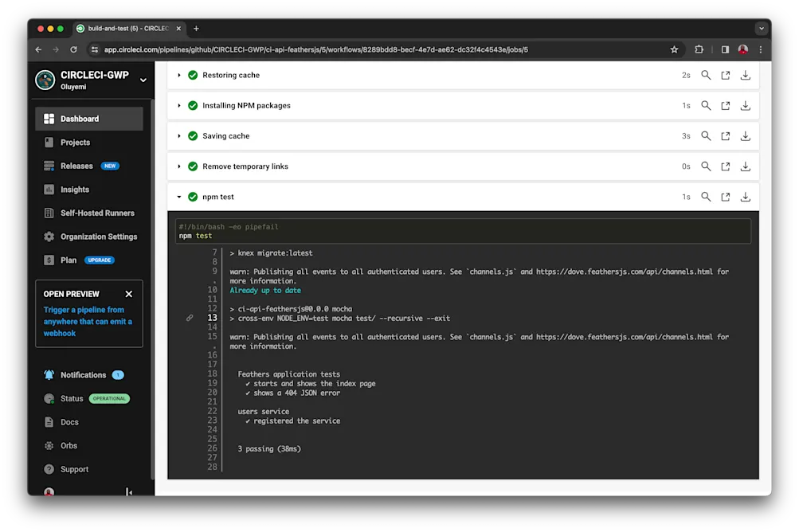Click the OPERATIONAL status badge
Image resolution: width=799 pixels, height=532 pixels.
pyautogui.click(x=109, y=398)
